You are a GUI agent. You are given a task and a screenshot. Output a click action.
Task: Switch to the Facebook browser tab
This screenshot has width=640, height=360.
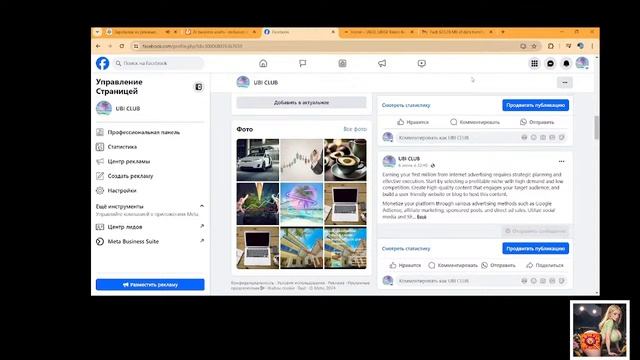point(300,32)
